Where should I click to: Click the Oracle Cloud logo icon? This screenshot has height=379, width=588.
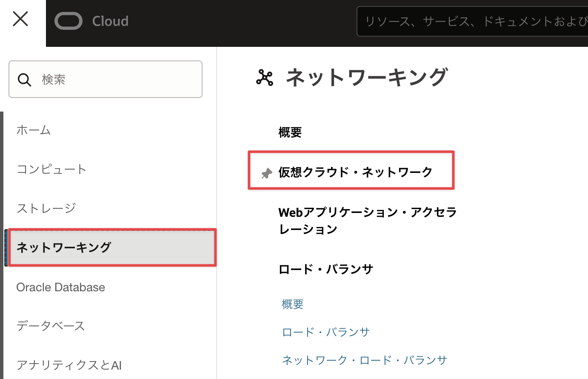pyautogui.click(x=69, y=21)
